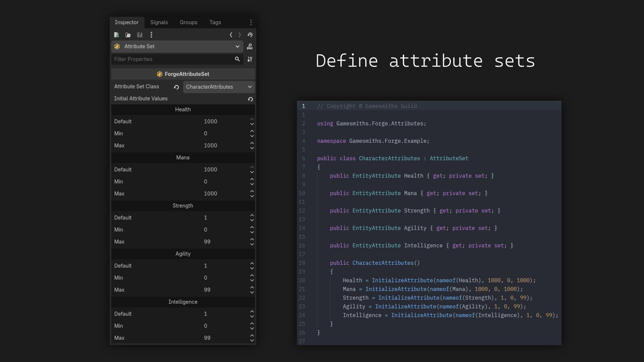Switch to the Groups tab
This screenshot has width=644, height=362.
tap(189, 22)
